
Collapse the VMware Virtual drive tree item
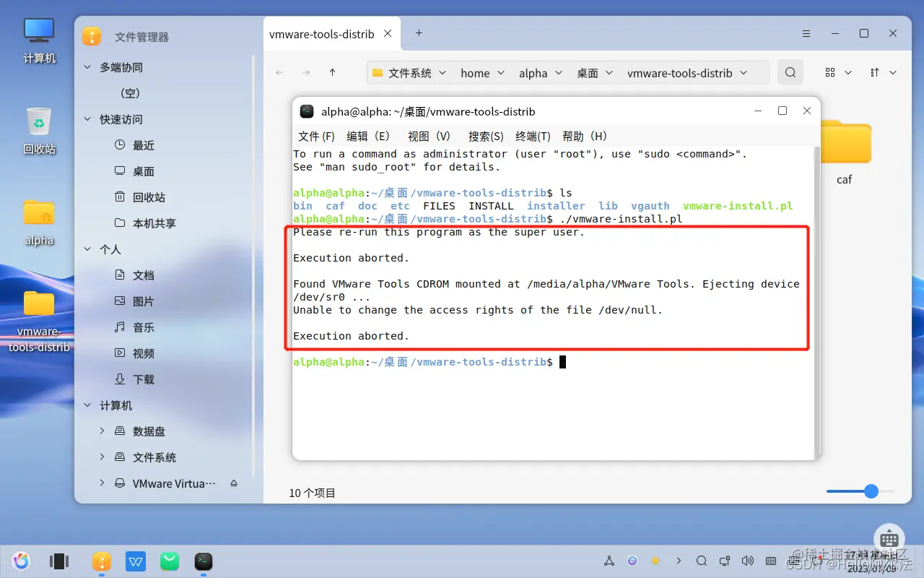[102, 483]
